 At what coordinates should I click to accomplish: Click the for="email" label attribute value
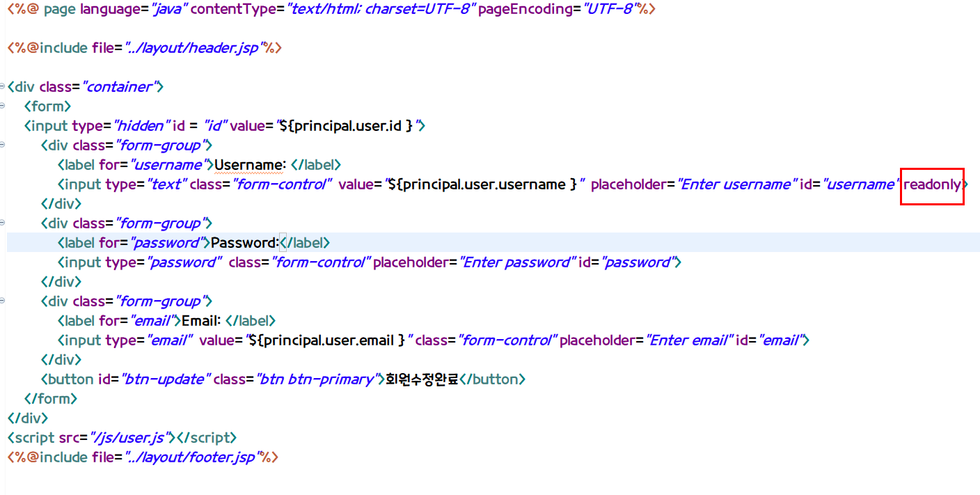click(x=155, y=321)
